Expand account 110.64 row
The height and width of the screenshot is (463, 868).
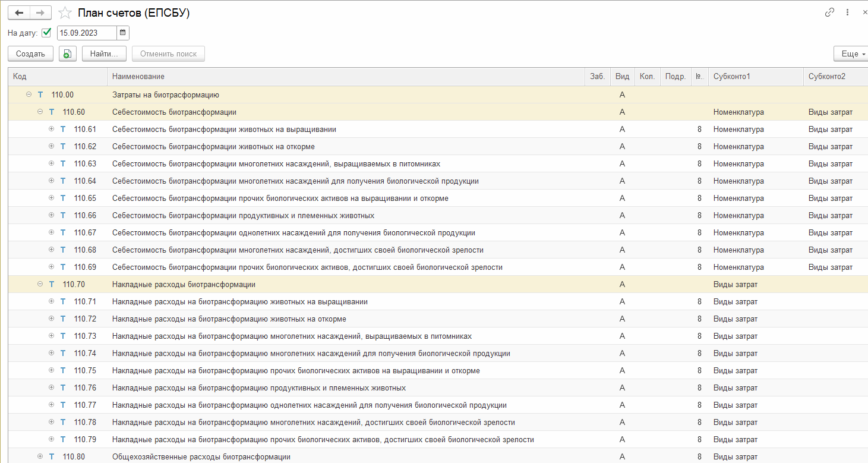51,181
